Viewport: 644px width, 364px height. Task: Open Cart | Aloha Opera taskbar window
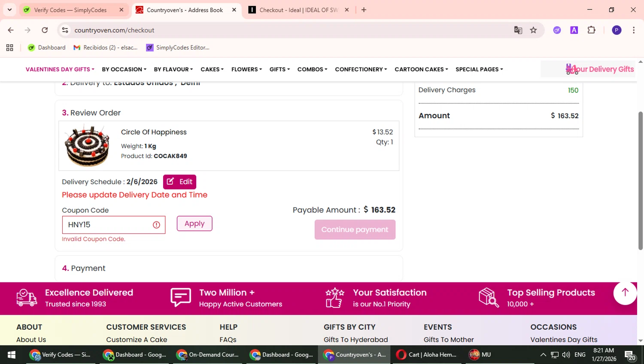(x=427, y=355)
